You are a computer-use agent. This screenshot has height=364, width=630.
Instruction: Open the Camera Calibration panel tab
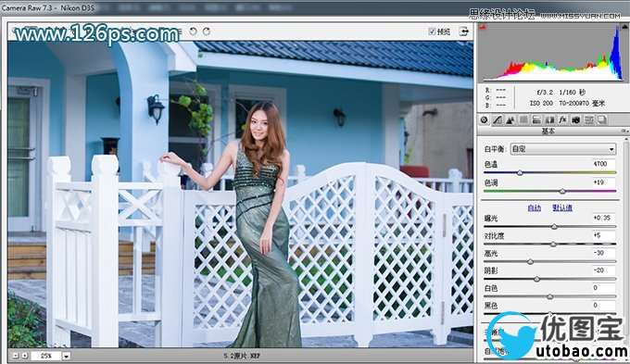coord(575,119)
